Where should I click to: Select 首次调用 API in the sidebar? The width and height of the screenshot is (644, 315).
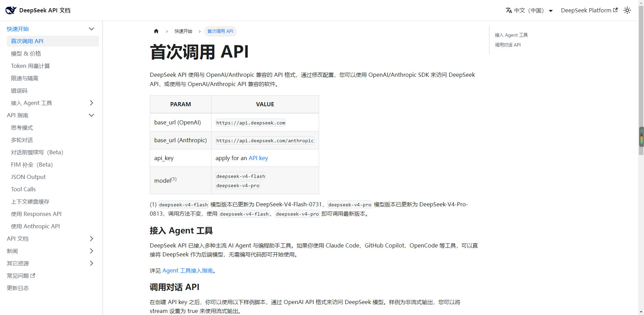click(53, 41)
